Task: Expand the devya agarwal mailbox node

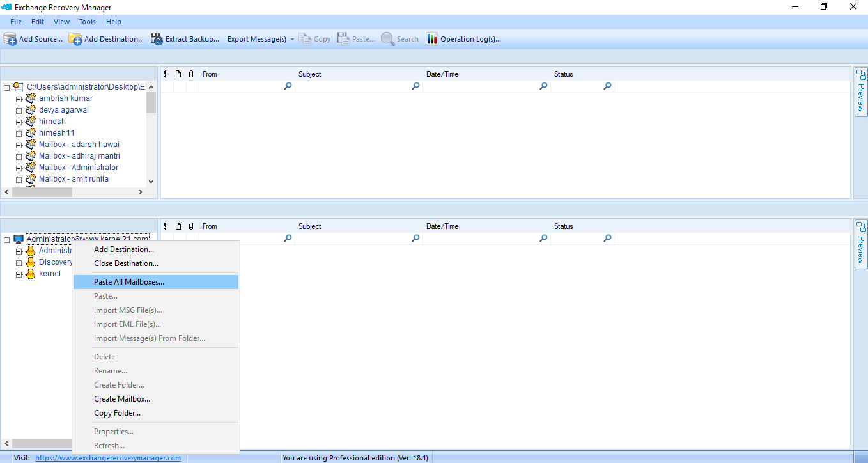Action: (x=19, y=110)
